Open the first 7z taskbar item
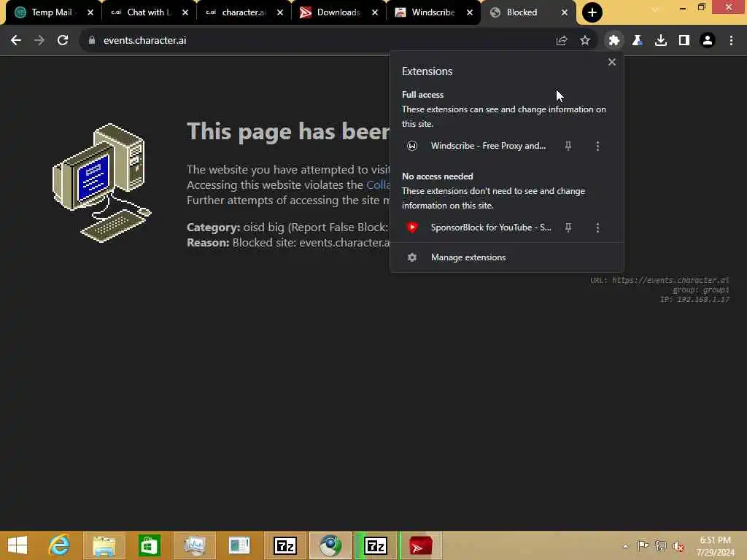This screenshot has width=747, height=560. click(285, 545)
